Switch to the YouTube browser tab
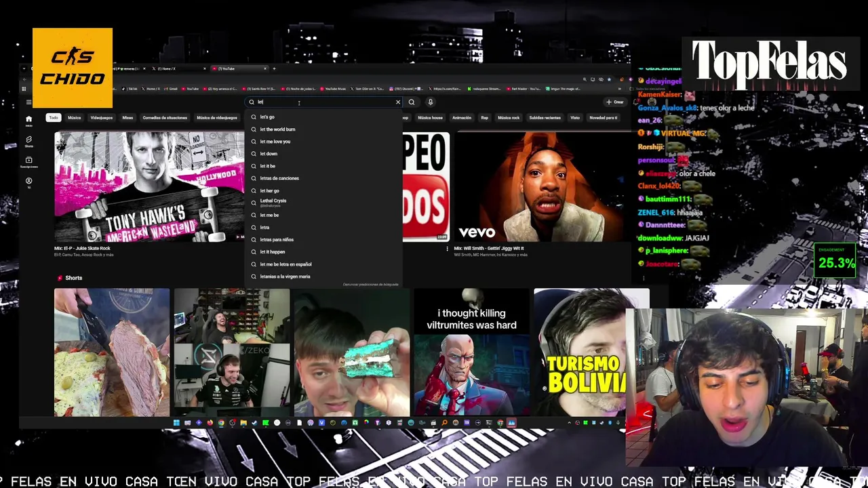The image size is (868, 488). pyautogui.click(x=239, y=68)
